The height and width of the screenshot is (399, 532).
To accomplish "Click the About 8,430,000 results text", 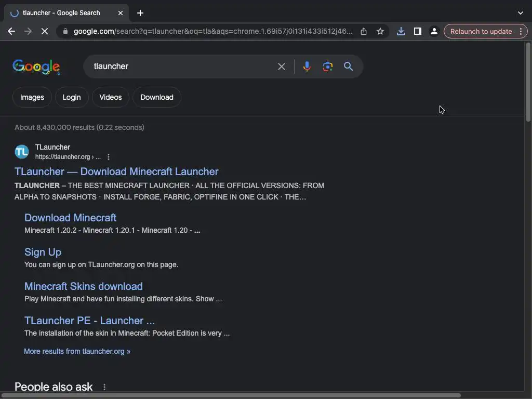I will (79, 128).
